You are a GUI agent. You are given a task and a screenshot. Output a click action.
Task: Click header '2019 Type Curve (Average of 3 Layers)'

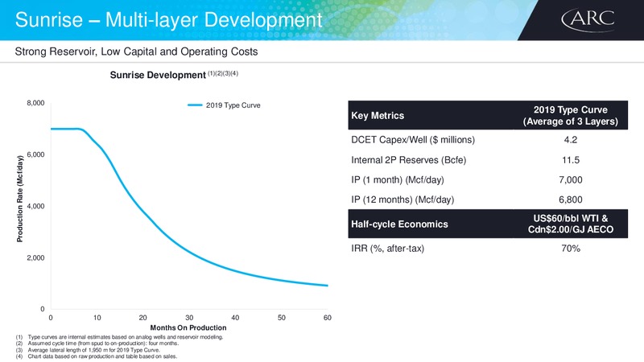(571, 116)
